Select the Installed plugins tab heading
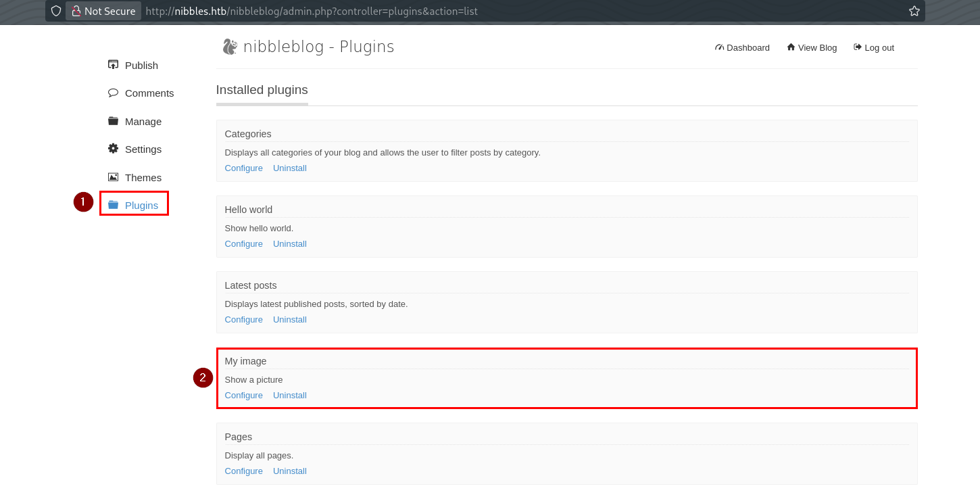 (262, 90)
